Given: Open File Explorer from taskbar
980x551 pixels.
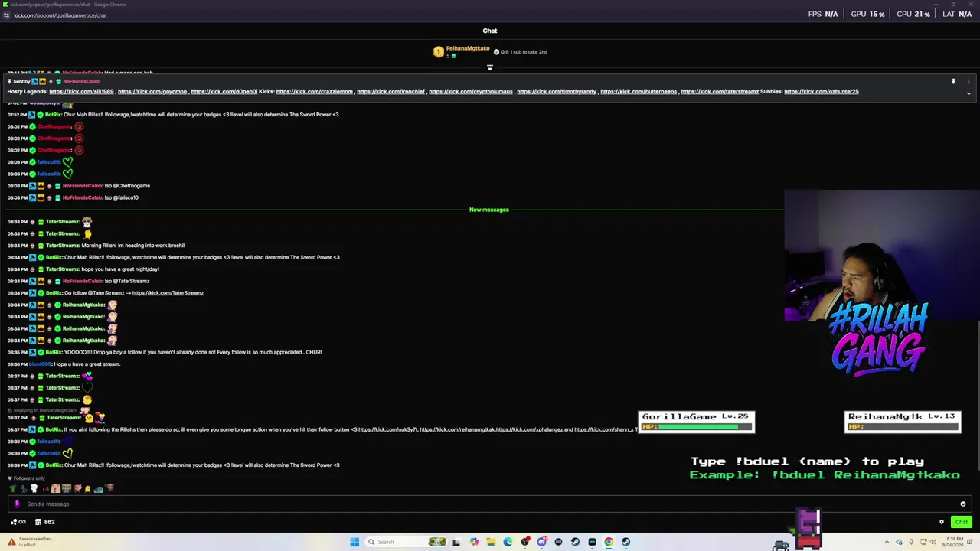Looking at the screenshot, I should click(491, 542).
